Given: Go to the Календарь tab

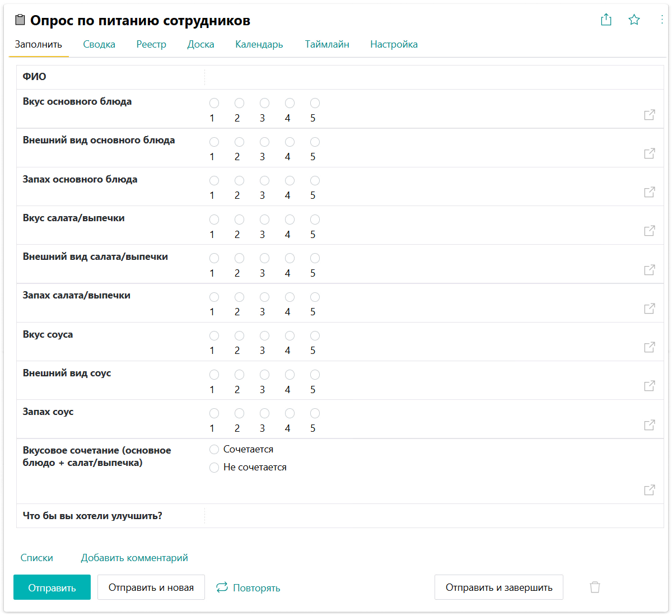Looking at the screenshot, I should pyautogui.click(x=259, y=44).
